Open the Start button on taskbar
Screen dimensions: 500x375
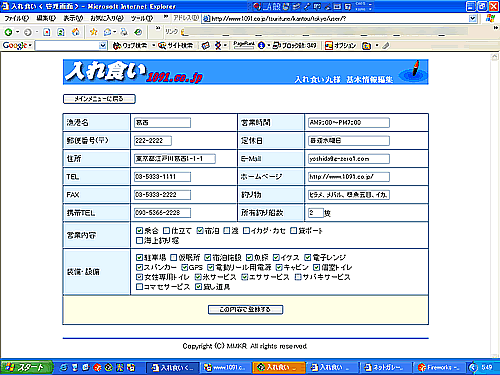[27, 367]
